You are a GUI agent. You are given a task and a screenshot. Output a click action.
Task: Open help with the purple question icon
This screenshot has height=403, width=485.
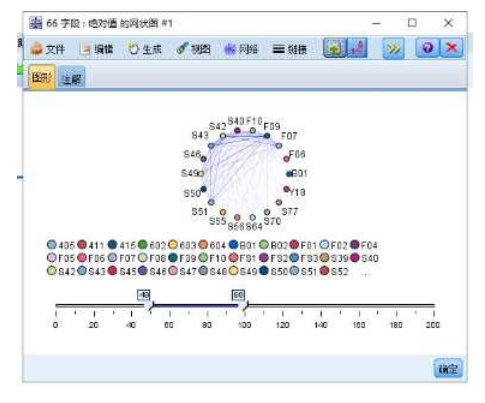[428, 48]
